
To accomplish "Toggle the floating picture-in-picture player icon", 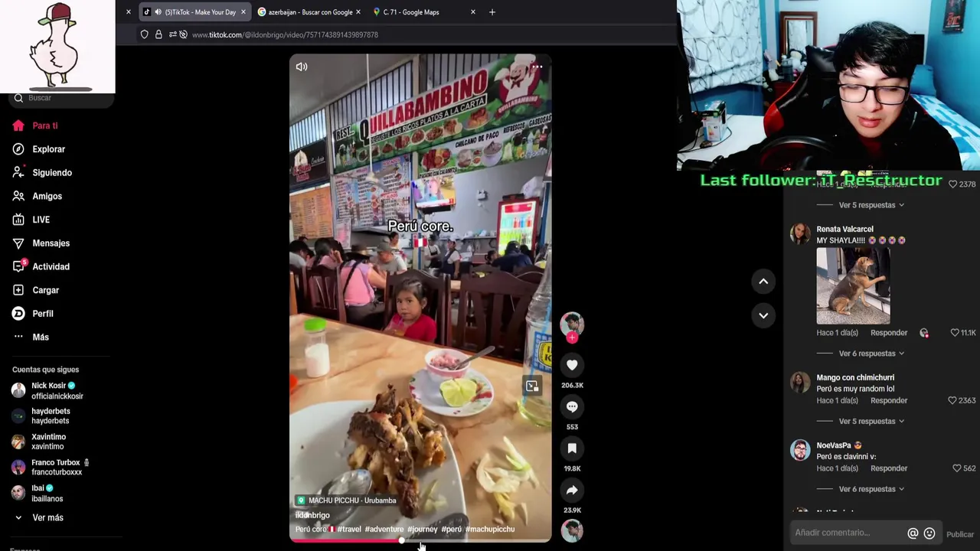I will point(532,386).
